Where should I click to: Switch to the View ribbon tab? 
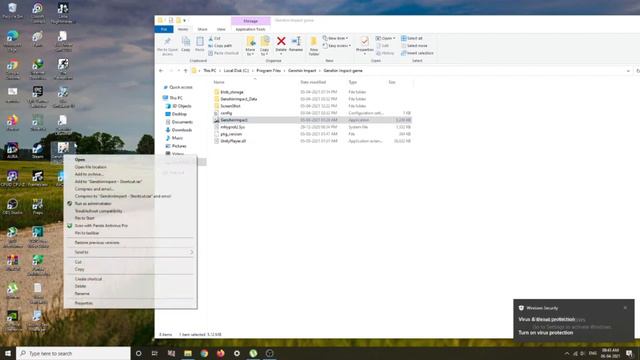pos(221,29)
